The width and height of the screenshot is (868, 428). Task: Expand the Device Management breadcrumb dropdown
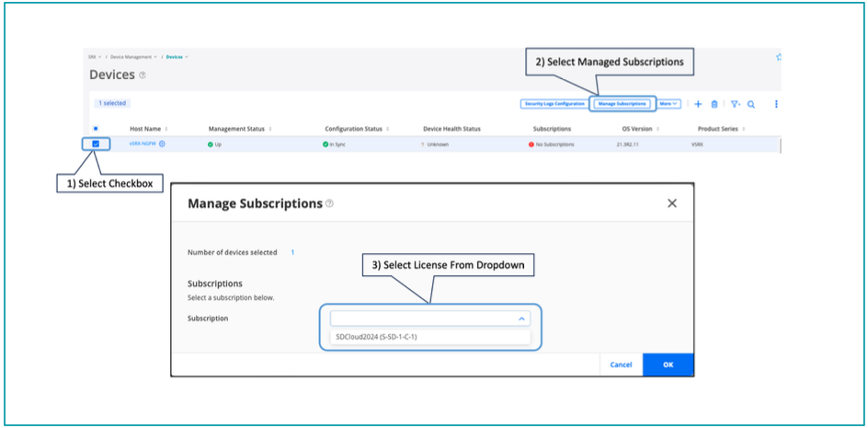(134, 57)
